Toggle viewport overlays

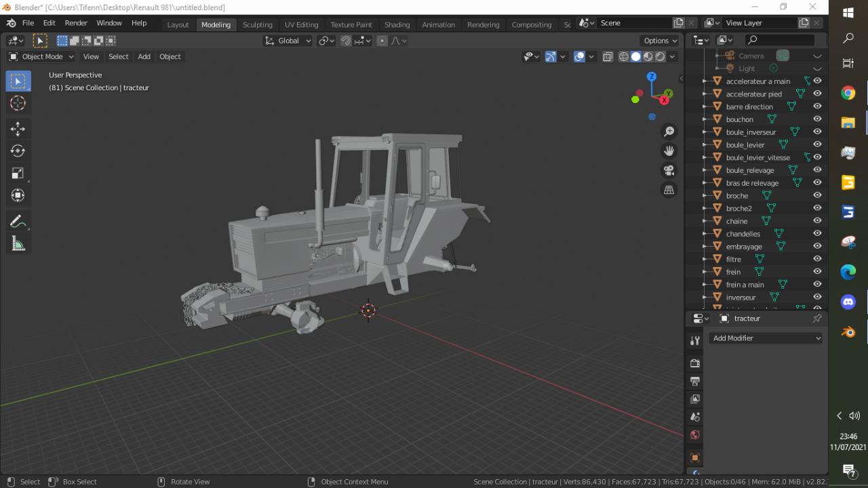579,57
